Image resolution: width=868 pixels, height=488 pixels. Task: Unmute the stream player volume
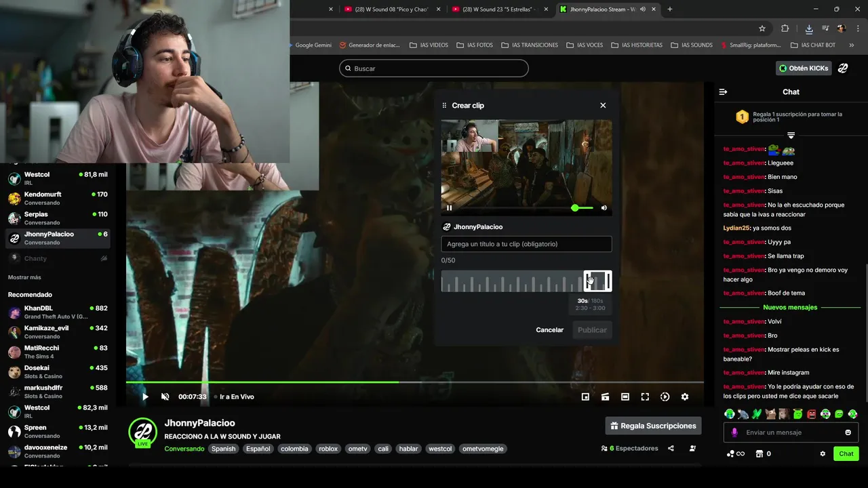point(165,396)
